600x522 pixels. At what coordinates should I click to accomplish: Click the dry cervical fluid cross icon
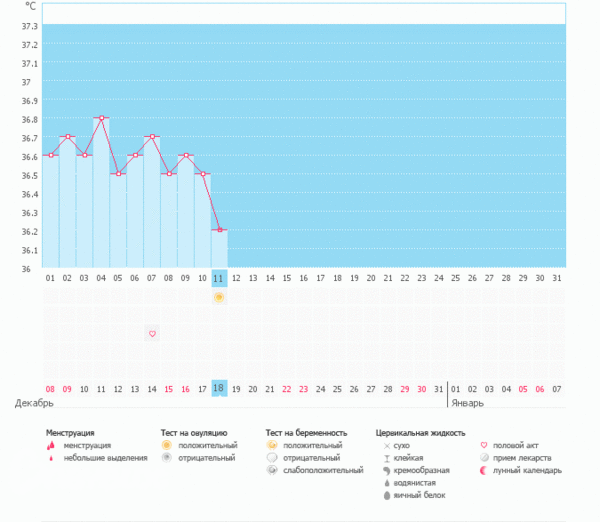coord(386,445)
